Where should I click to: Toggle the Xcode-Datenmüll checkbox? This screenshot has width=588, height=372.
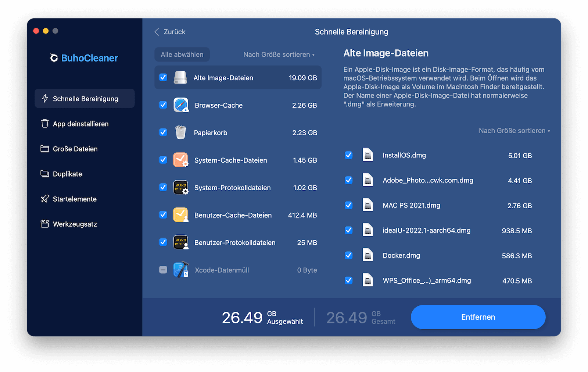(163, 270)
